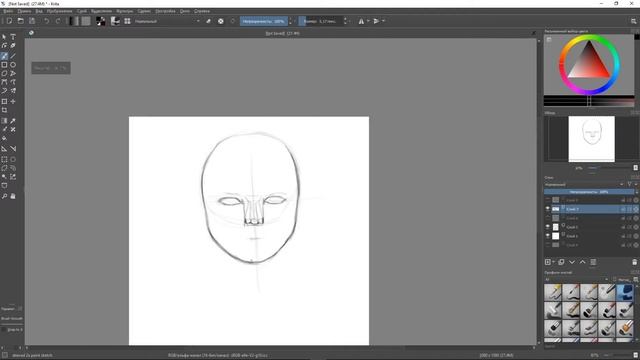Toggle horizontal mirror mode
Viewport: 640px width, 360px height.
pos(361,21)
